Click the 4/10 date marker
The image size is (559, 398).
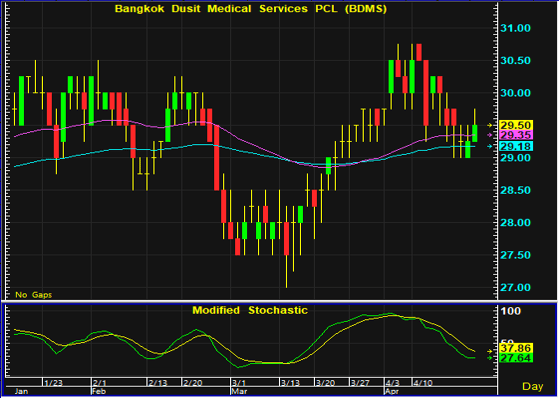(x=422, y=383)
